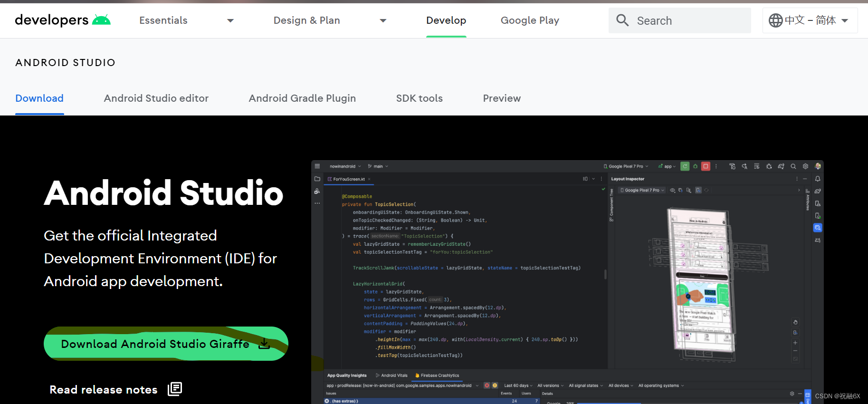Switch to Android Studio editor tab
This screenshot has height=404, width=868.
coord(156,98)
